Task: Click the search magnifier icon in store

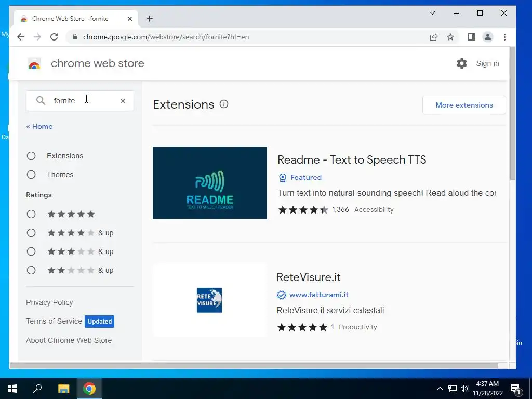Action: (41, 100)
